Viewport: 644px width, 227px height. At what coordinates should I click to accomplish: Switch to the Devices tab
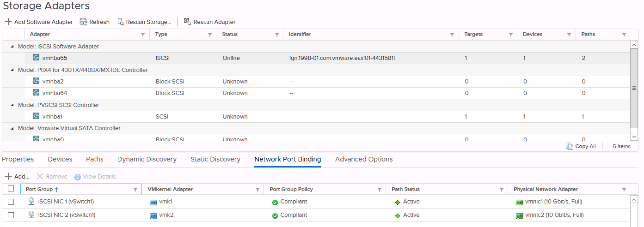tap(60, 159)
